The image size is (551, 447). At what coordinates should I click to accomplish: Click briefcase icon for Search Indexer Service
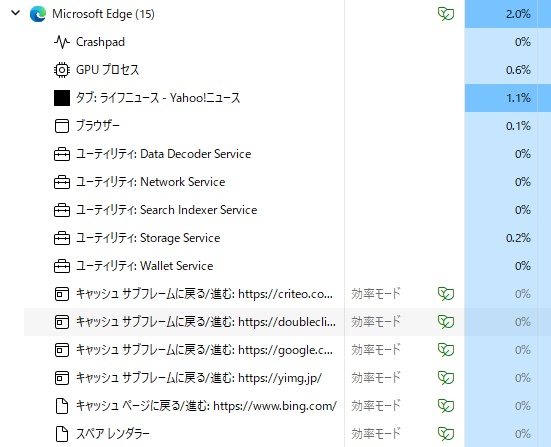pyautogui.click(x=61, y=210)
